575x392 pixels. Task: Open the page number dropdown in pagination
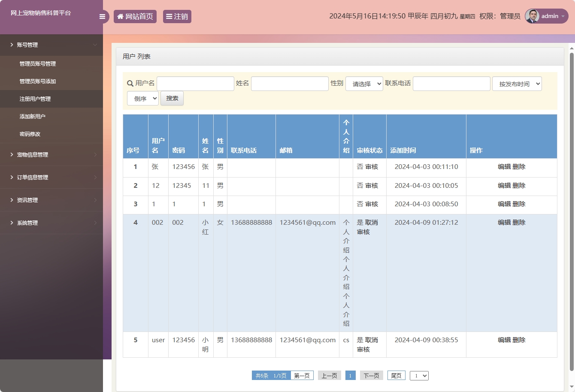point(419,375)
